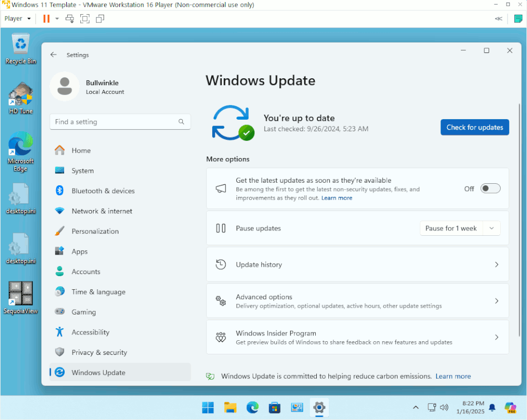
Task: Open the VMware notes icon at top right
Action: [518, 18]
